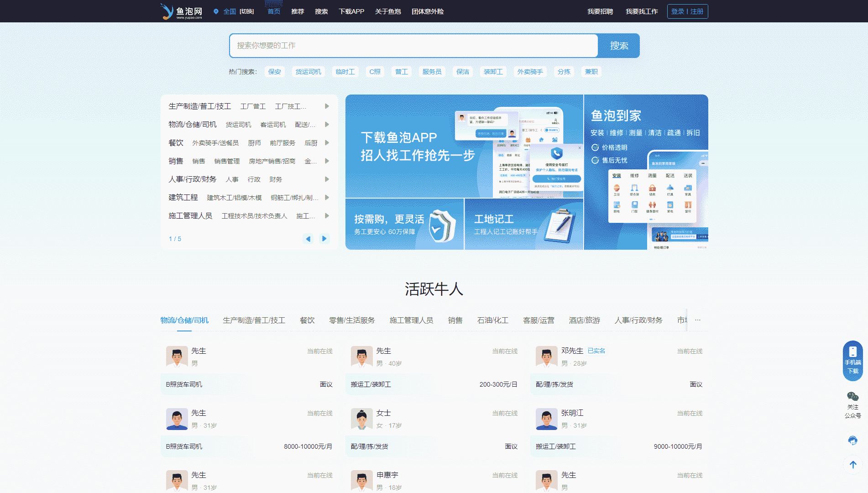Open the 手机端下载 floating button

(852, 361)
